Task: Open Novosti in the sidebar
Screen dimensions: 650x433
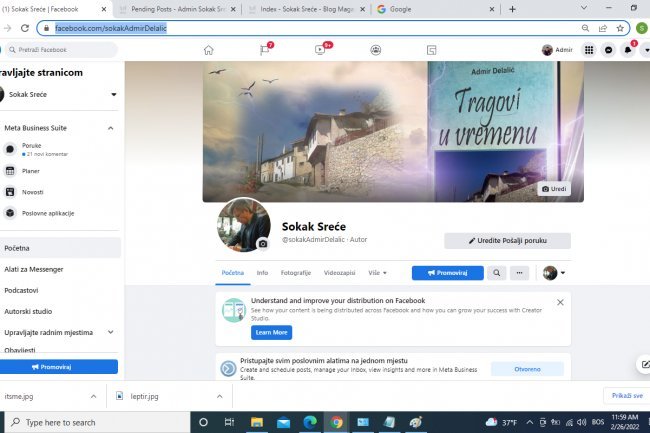Action: pyautogui.click(x=32, y=192)
